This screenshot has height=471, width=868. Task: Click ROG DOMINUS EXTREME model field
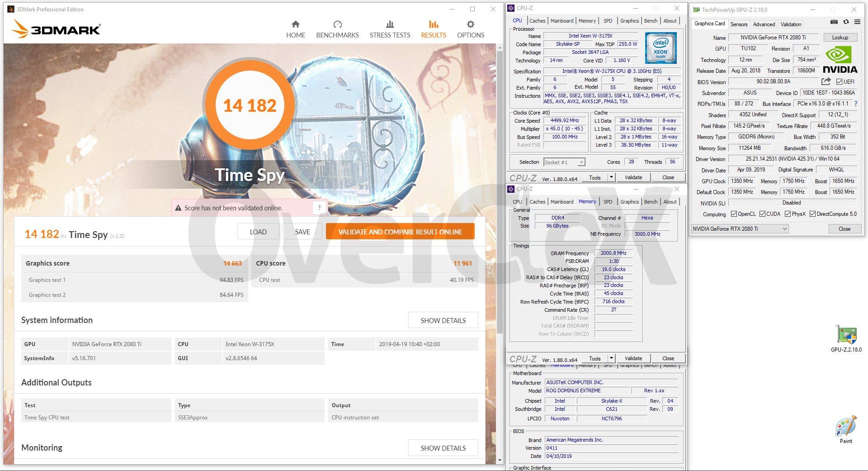(587, 390)
